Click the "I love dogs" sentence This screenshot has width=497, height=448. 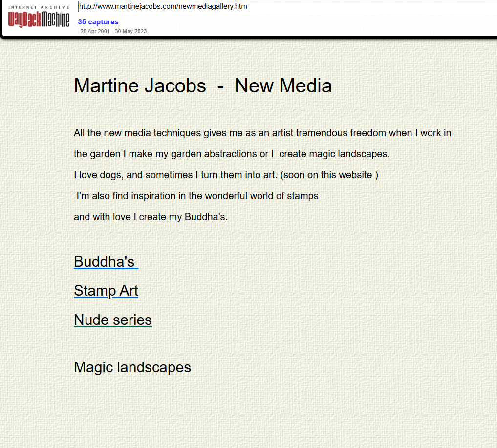point(175,175)
